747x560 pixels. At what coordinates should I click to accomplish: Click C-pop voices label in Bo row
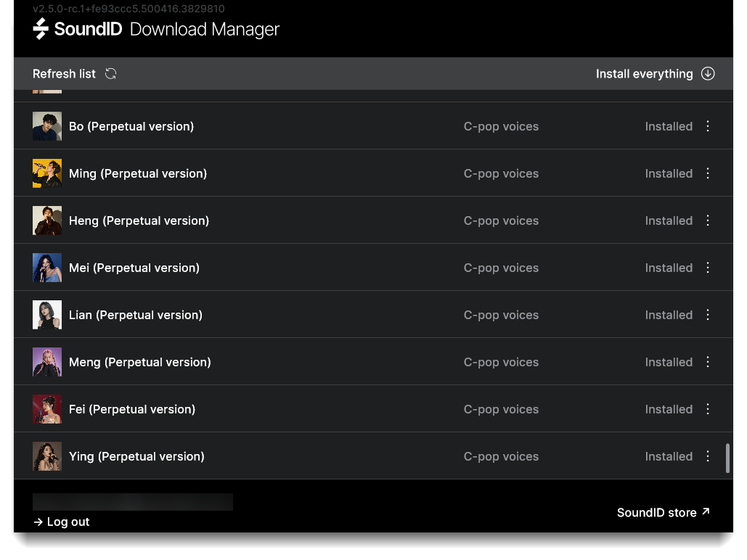(501, 126)
